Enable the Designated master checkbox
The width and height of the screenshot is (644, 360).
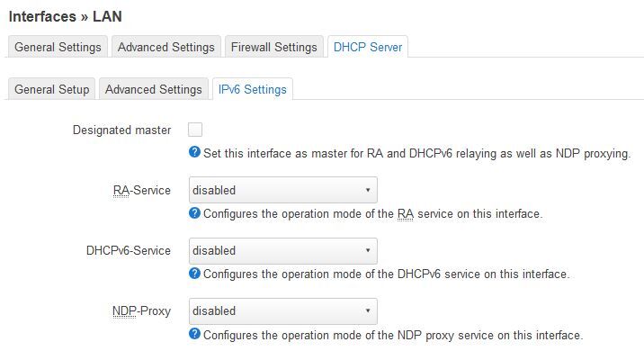195,130
